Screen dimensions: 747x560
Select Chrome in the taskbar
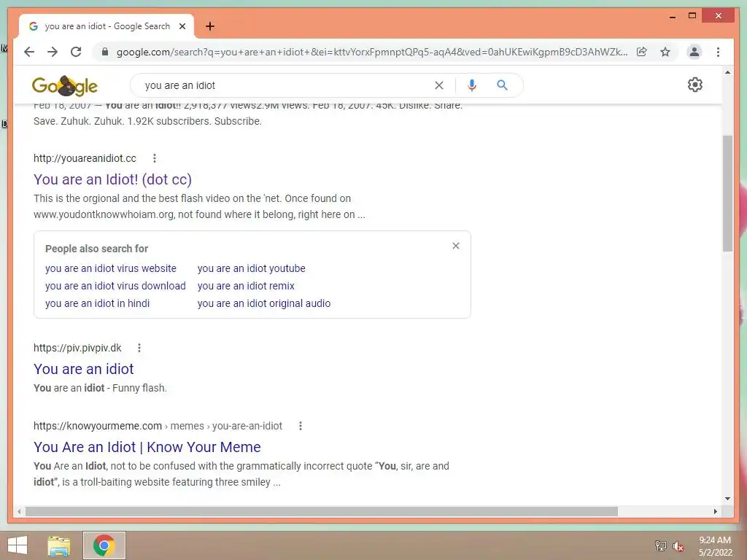click(104, 545)
